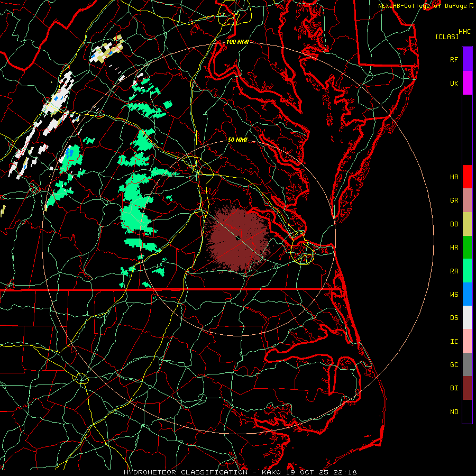
Task: Click the DS legend label
Action: (454, 318)
